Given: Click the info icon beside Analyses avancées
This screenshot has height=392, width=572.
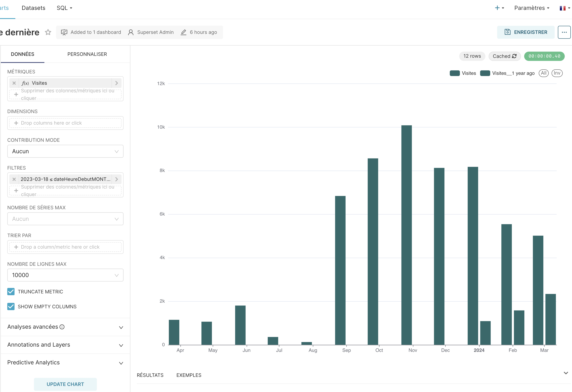Looking at the screenshot, I should click(62, 327).
